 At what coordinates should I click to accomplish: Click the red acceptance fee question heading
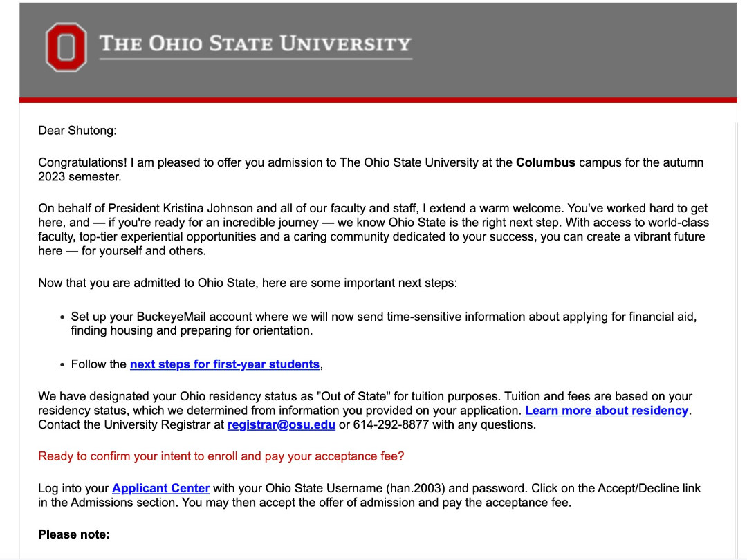[x=221, y=456]
